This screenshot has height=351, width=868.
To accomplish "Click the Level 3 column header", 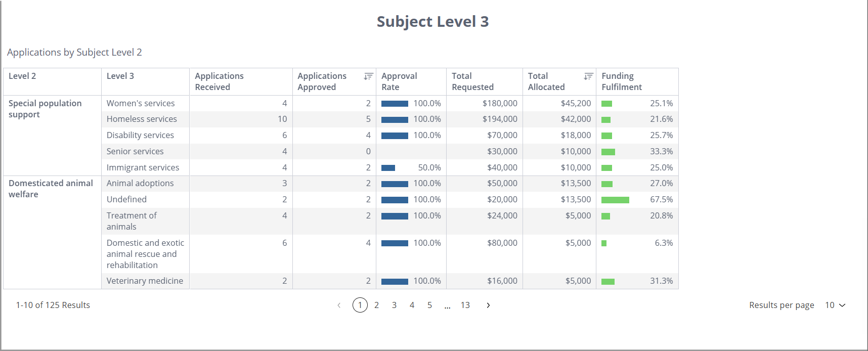I will click(x=120, y=76).
